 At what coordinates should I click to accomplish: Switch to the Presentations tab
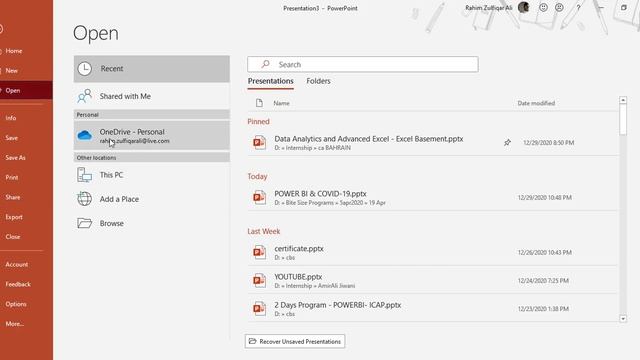[x=271, y=81]
